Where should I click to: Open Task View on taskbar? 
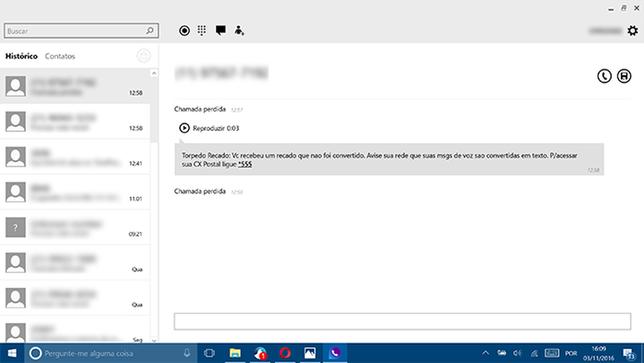coord(209,353)
